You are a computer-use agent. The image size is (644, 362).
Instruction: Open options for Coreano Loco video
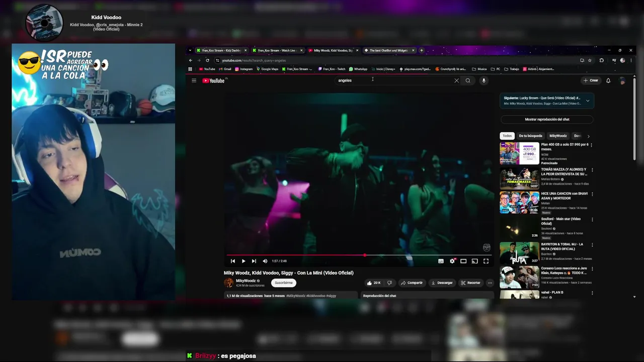(592, 268)
